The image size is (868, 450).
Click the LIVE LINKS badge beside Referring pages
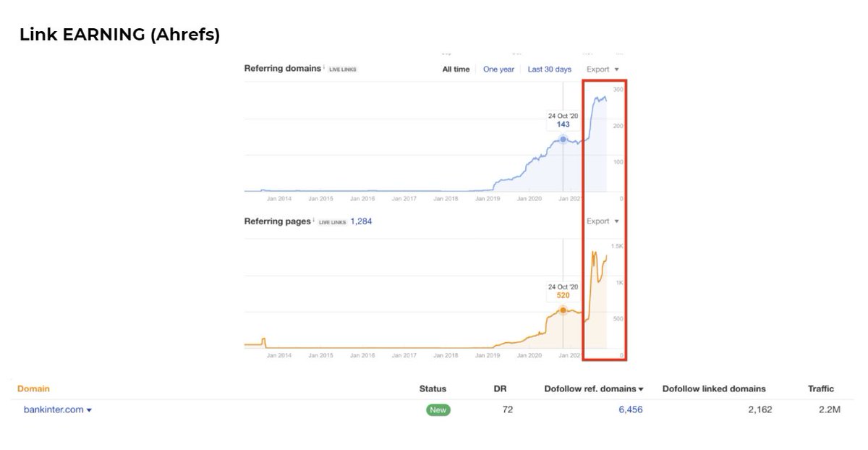tap(332, 222)
